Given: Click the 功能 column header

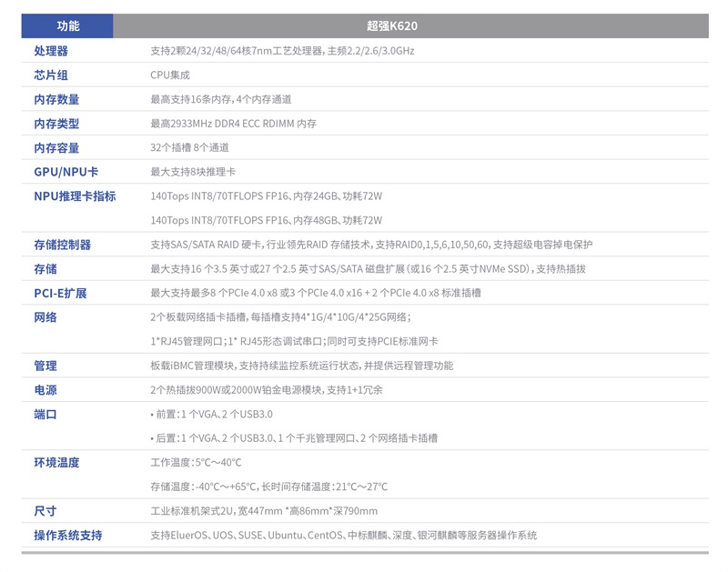Looking at the screenshot, I should click(67, 26).
